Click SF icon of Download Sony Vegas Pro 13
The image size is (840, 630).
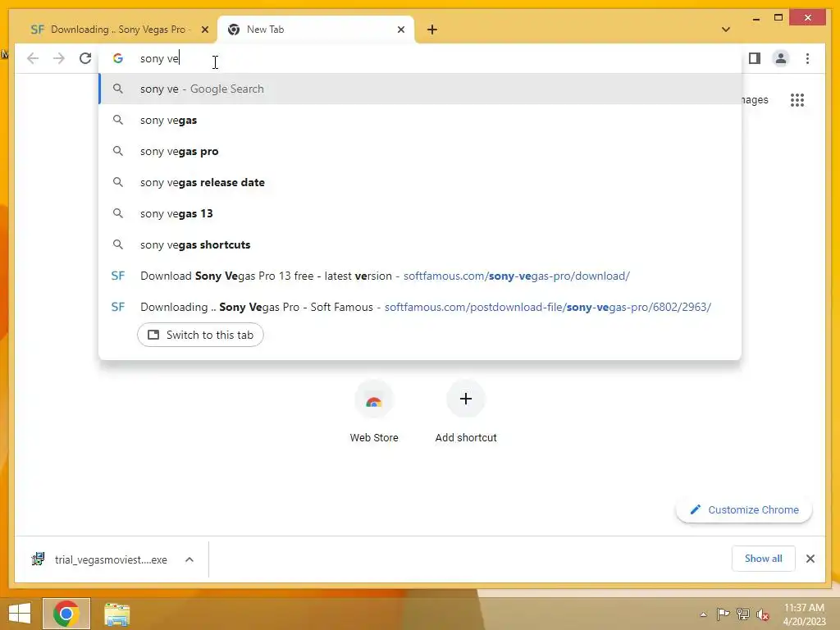tap(118, 276)
